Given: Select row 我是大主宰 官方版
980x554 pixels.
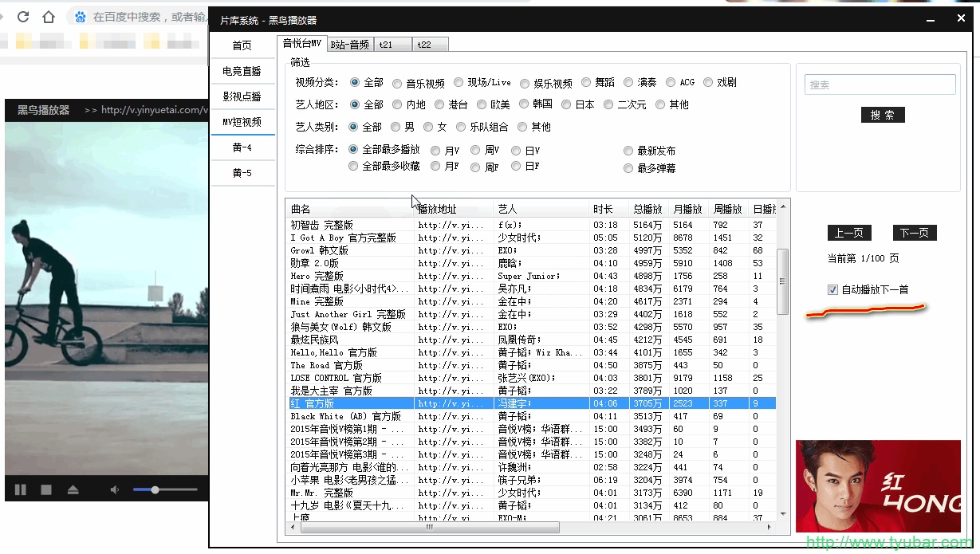Looking at the screenshot, I should (532, 391).
